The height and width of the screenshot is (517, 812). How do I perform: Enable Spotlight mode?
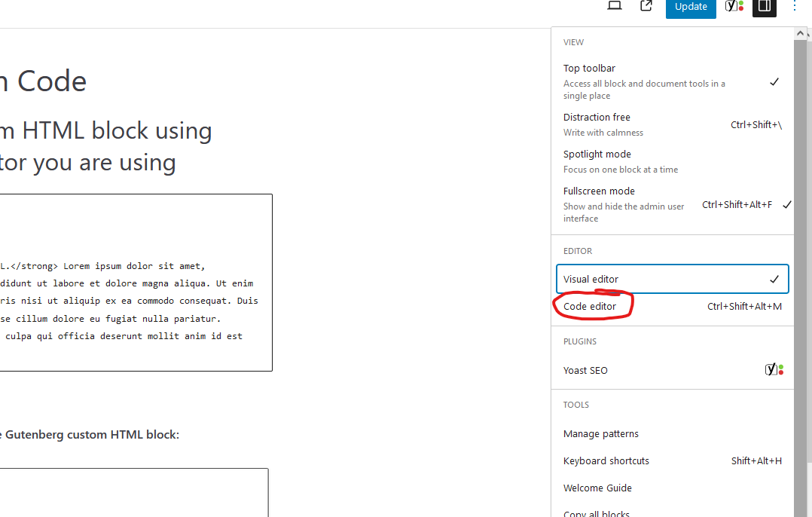672,161
